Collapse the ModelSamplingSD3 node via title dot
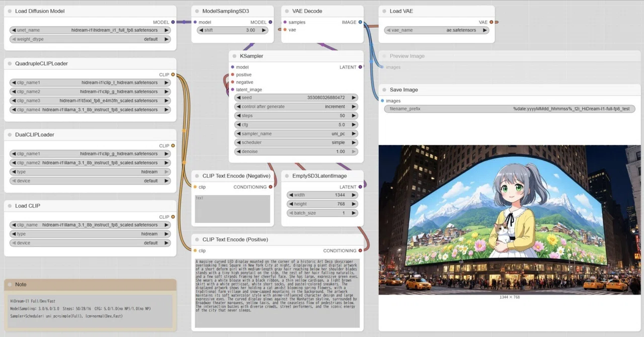644x337 pixels. click(196, 11)
